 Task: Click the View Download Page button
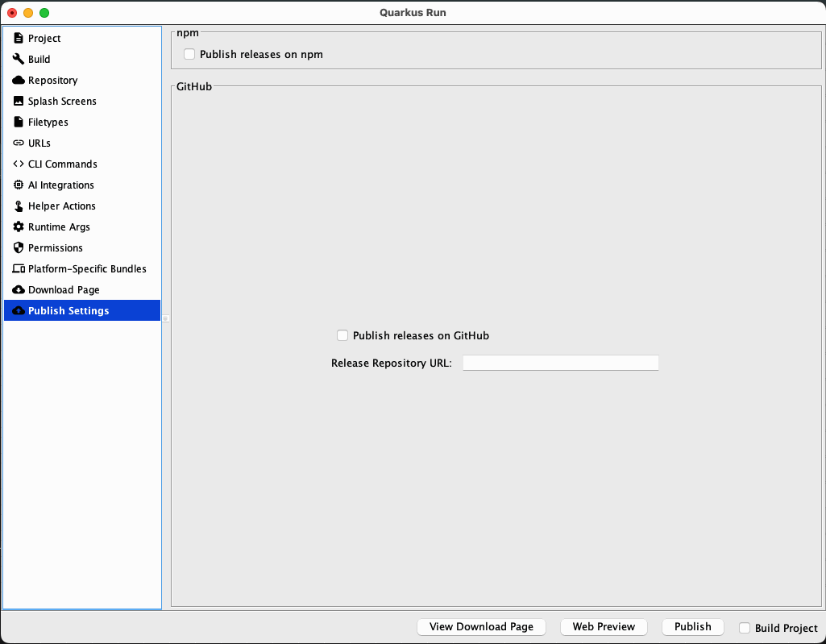pyautogui.click(x=481, y=626)
